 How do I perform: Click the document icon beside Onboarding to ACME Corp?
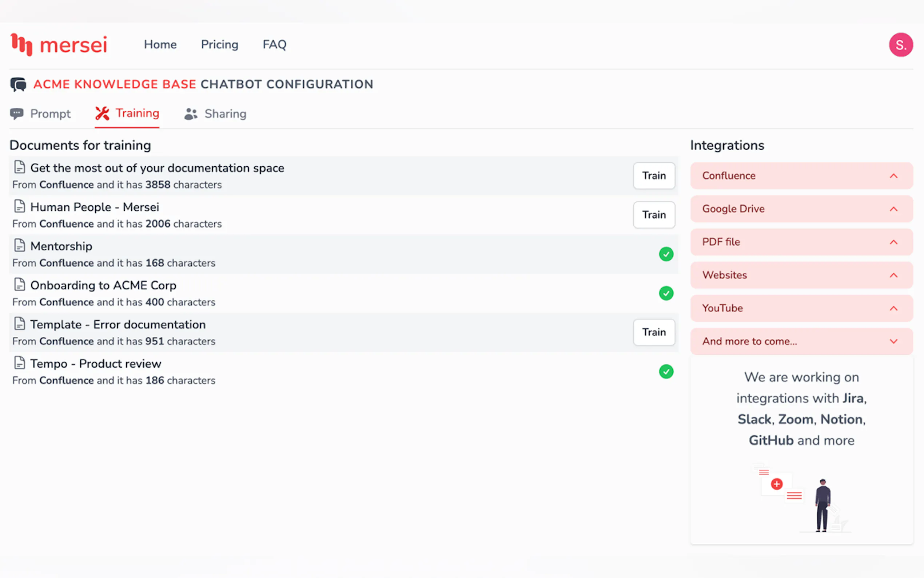[x=20, y=284]
